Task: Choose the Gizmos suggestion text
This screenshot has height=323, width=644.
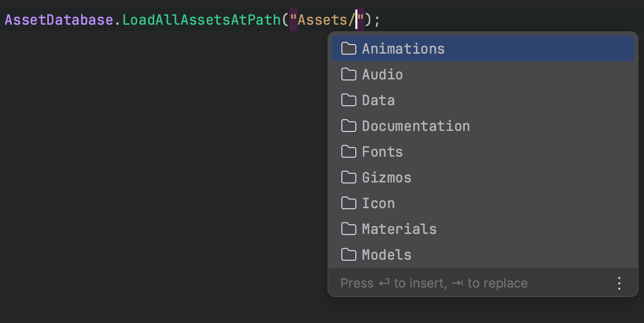Action: [386, 178]
